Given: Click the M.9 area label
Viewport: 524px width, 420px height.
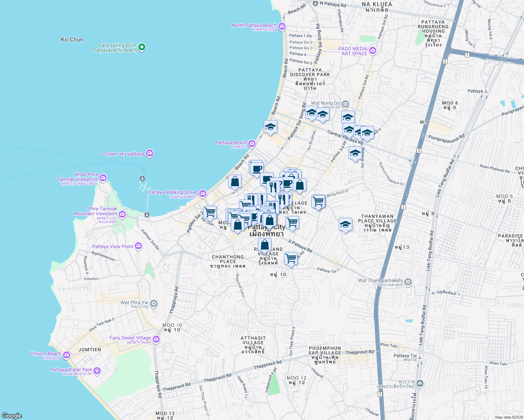Looking at the screenshot, I should 425,122.
